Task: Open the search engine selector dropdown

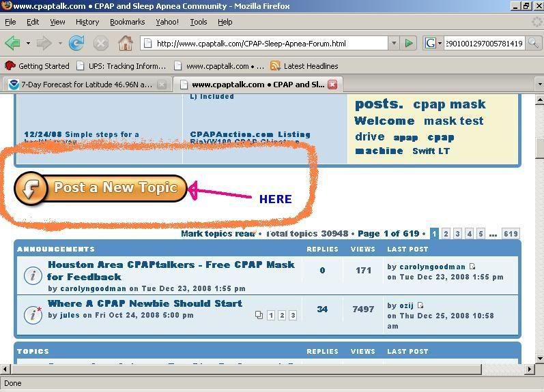Action: point(440,44)
